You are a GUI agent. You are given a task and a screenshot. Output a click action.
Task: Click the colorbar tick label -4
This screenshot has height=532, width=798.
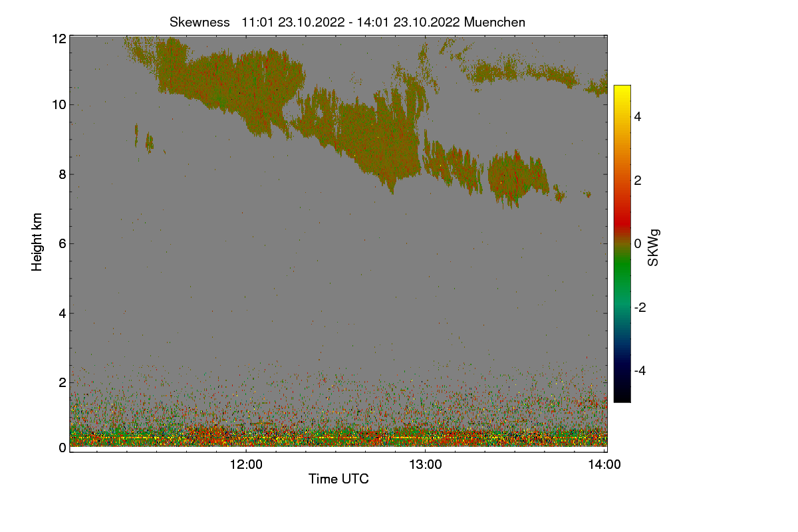coord(639,370)
